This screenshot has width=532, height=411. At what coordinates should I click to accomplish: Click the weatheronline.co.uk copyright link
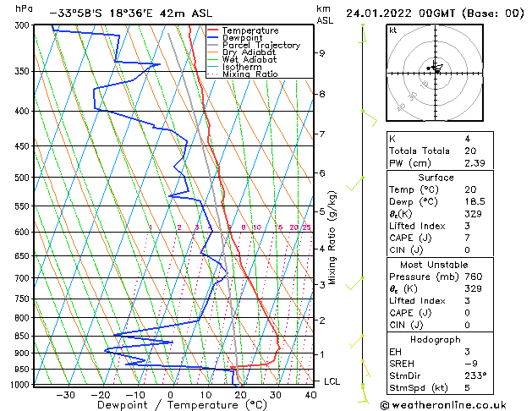pos(454,403)
